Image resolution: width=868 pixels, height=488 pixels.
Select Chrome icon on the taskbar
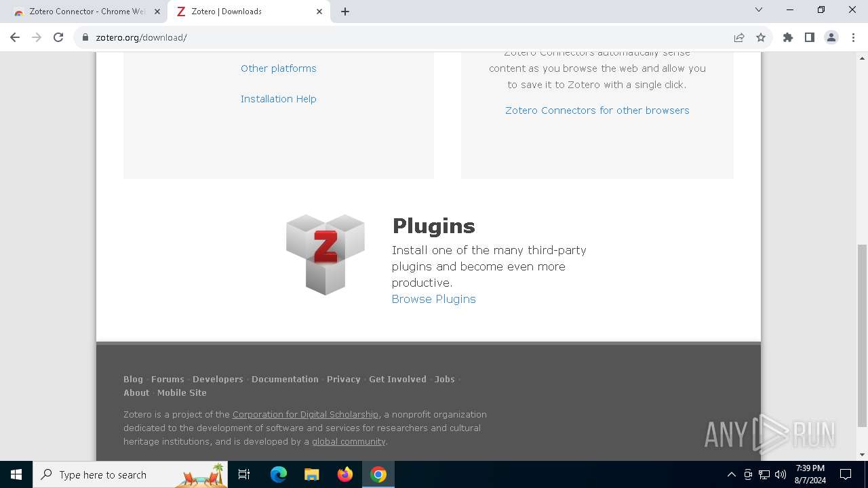tap(378, 474)
